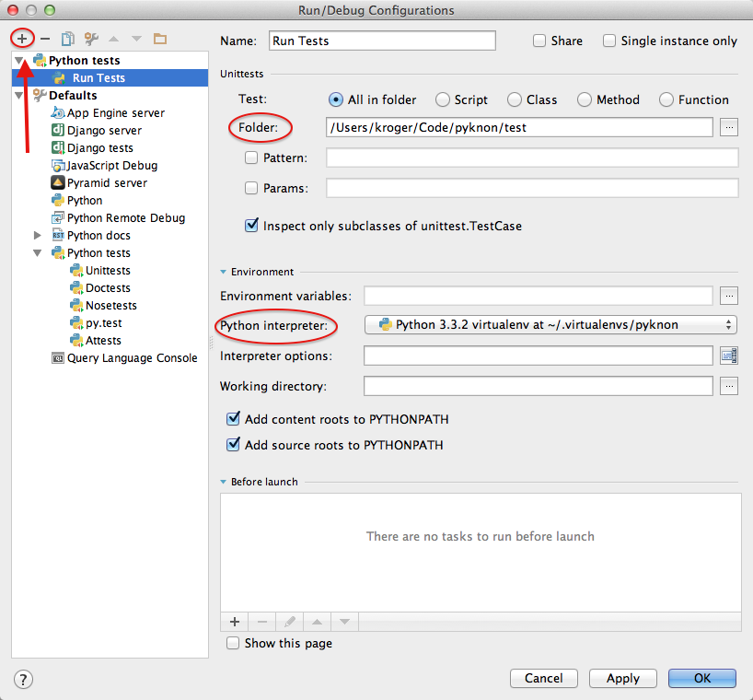
Task: Move the configuration down with the toolbar arrow
Action: coord(137,39)
